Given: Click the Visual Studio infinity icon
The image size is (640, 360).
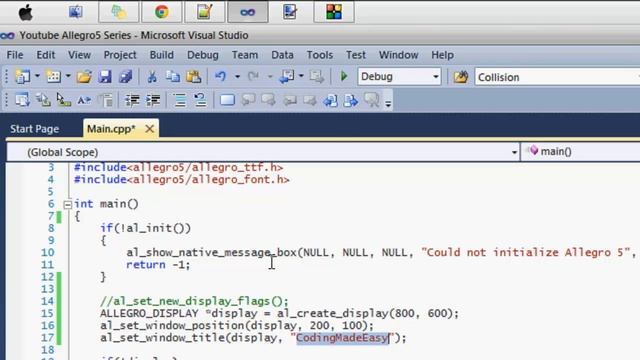Looking at the screenshot, I should (247, 12).
